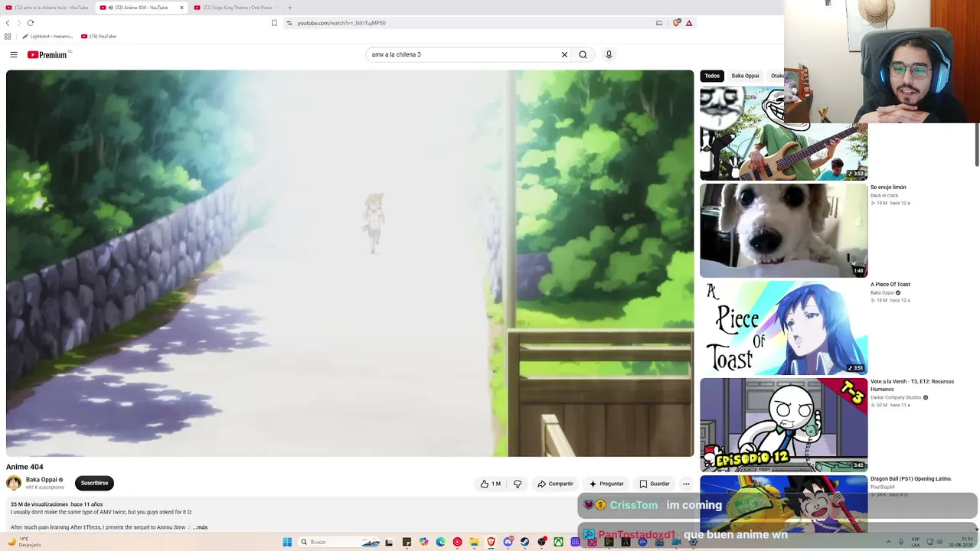
Task: Select the Todos filter chip
Action: [x=712, y=76]
